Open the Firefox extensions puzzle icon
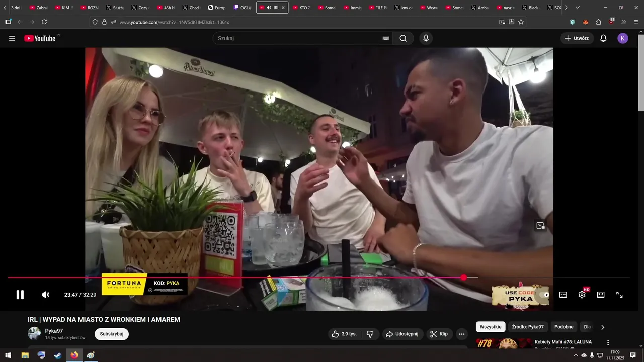This screenshot has width=644, height=362. 598,22
